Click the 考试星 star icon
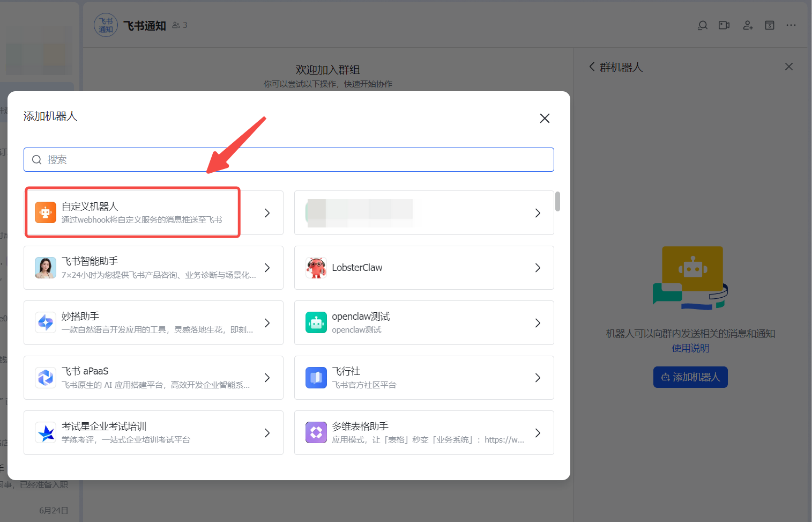The height and width of the screenshot is (522, 812). [46, 433]
